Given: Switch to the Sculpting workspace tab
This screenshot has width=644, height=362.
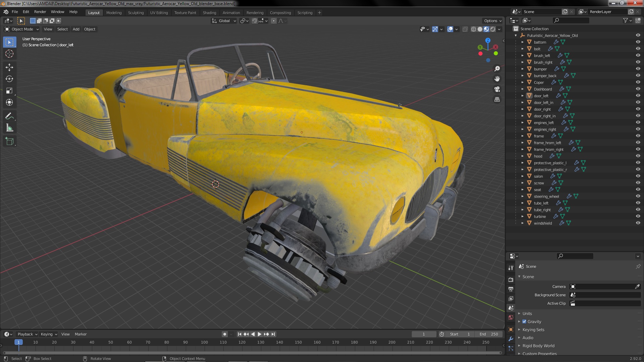Looking at the screenshot, I should click(x=136, y=13).
